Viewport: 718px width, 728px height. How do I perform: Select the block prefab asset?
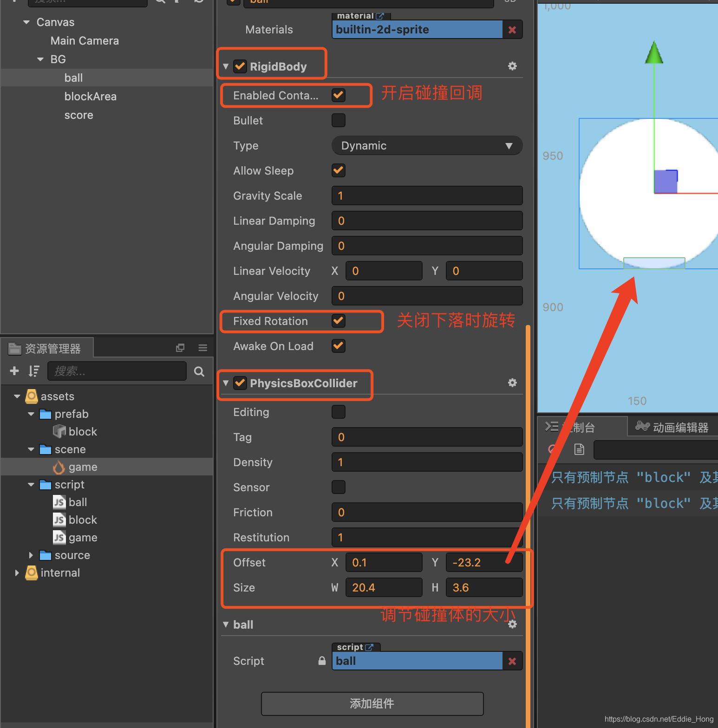[x=75, y=432]
